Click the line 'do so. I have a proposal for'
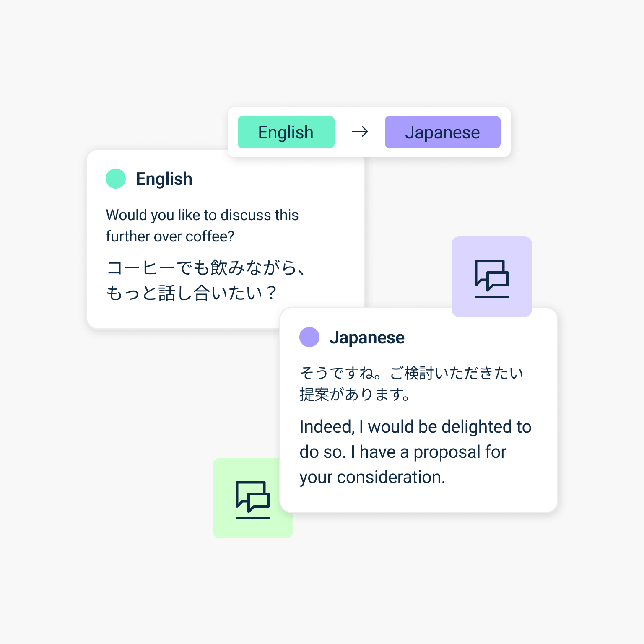This screenshot has height=644, width=644. click(403, 452)
